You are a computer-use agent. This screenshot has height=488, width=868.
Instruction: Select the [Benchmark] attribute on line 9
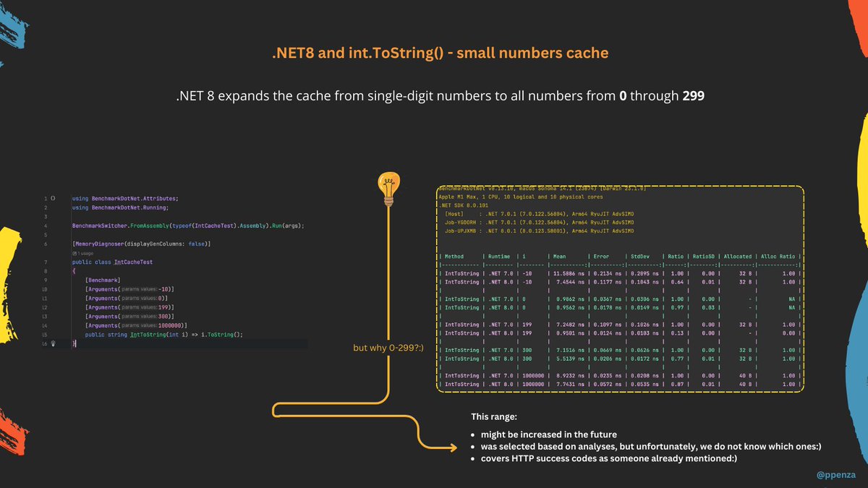pos(102,280)
